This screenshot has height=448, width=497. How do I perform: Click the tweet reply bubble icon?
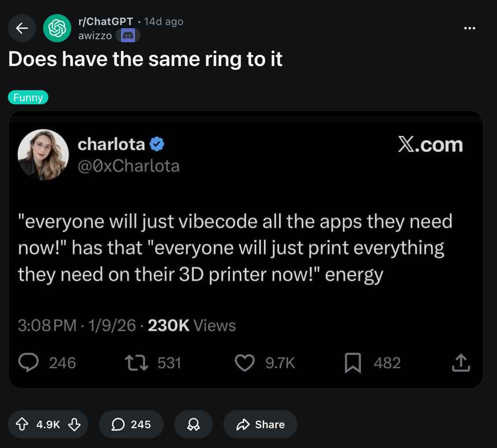click(28, 363)
